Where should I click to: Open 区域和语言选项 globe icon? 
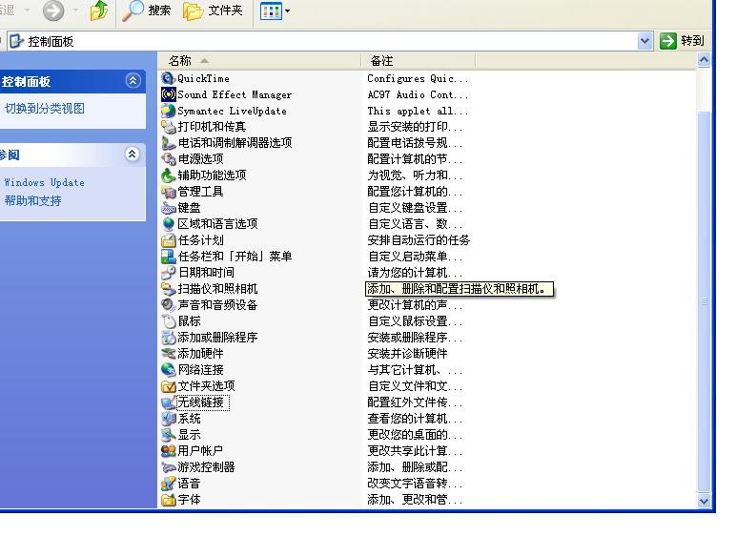(168, 224)
